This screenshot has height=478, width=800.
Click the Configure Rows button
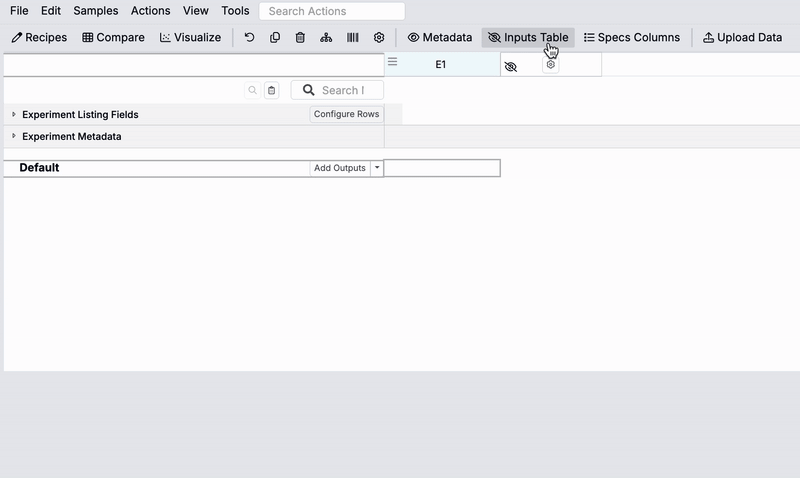pyautogui.click(x=346, y=114)
